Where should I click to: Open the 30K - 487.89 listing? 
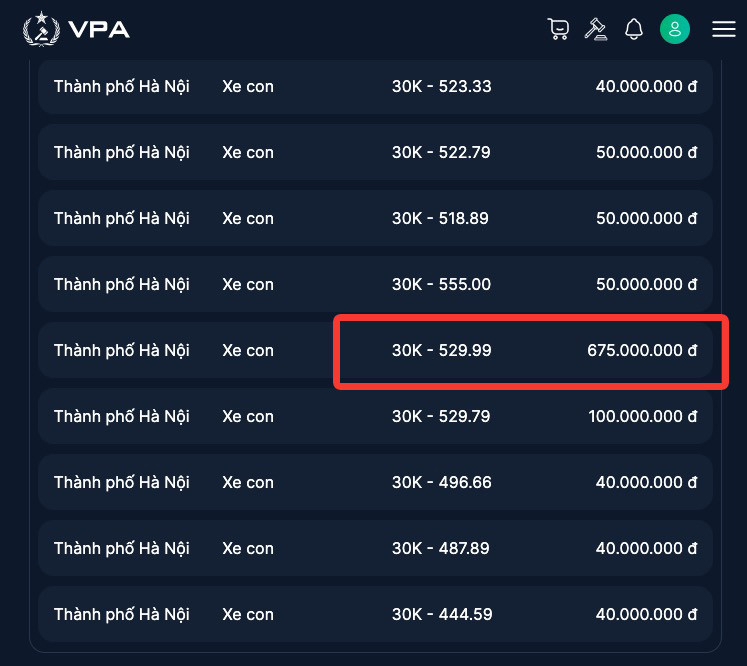click(441, 548)
